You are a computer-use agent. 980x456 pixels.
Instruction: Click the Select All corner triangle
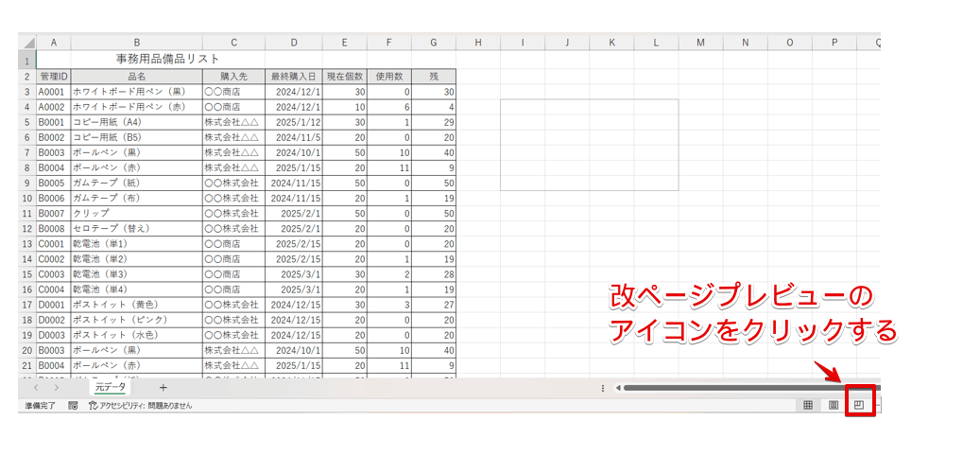pyautogui.click(x=28, y=44)
